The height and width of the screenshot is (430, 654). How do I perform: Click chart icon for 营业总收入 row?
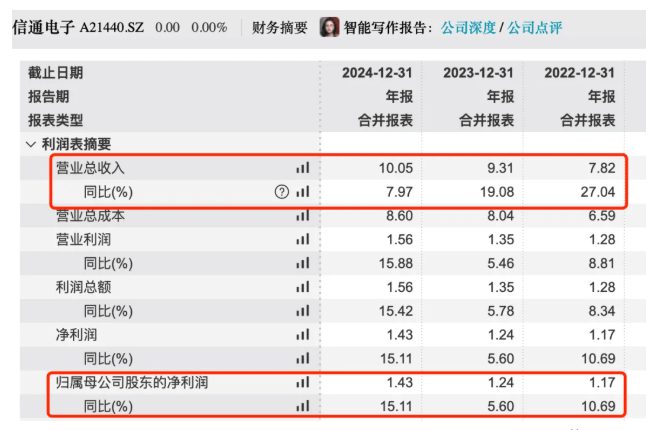point(302,168)
